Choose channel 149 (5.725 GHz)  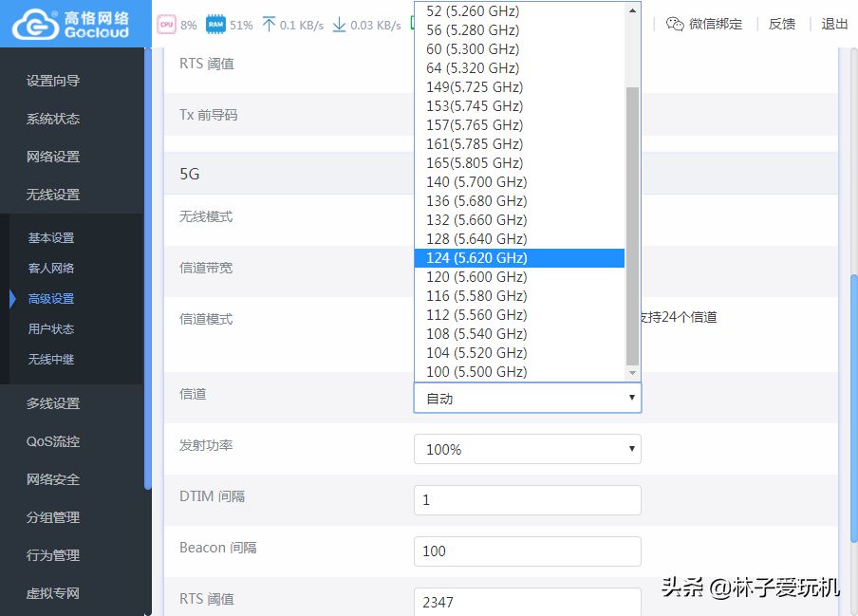click(519, 87)
